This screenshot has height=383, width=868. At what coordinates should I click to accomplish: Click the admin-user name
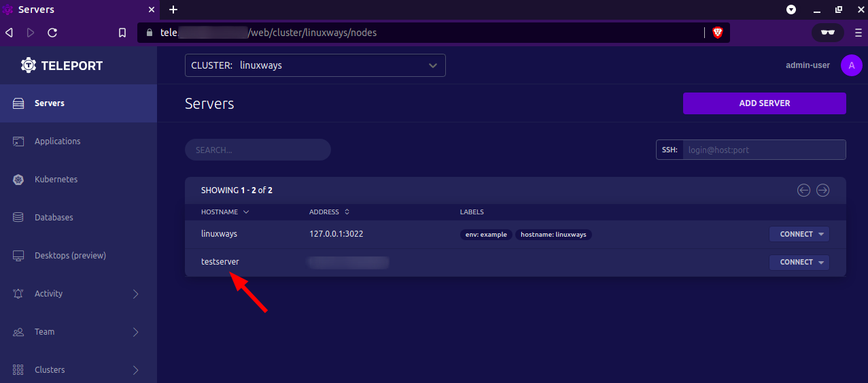[808, 65]
